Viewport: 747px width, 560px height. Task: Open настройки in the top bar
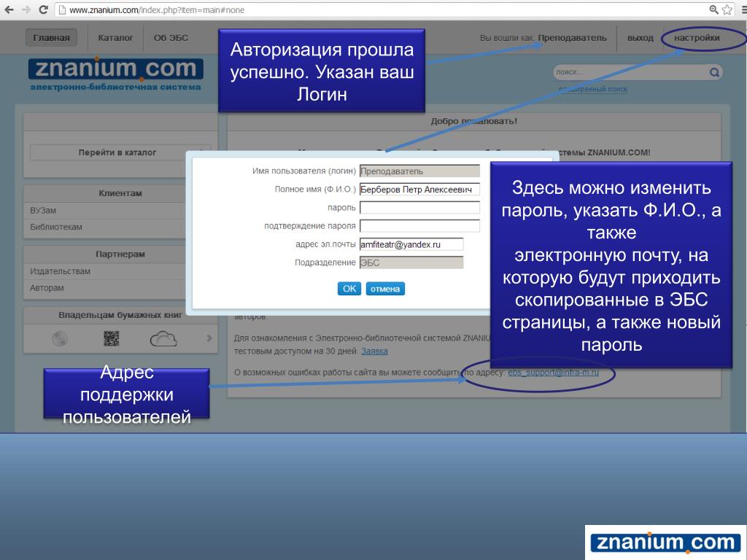[697, 38]
